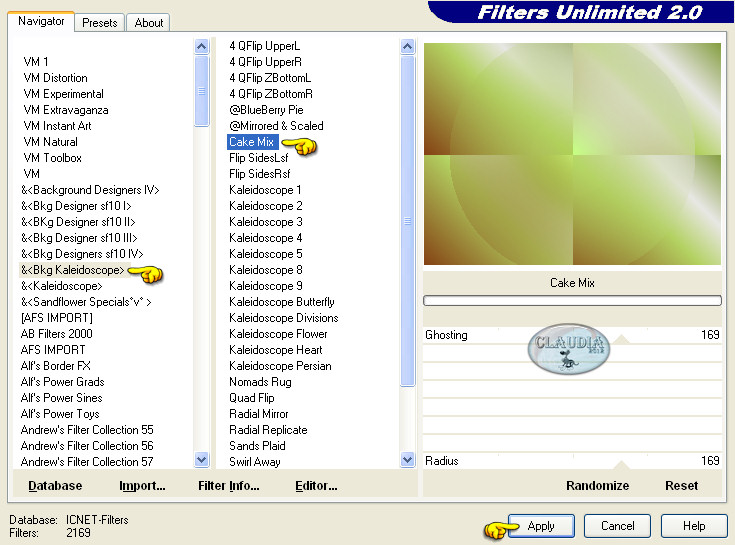Select the Flip SidesLsf filter

coord(258,158)
